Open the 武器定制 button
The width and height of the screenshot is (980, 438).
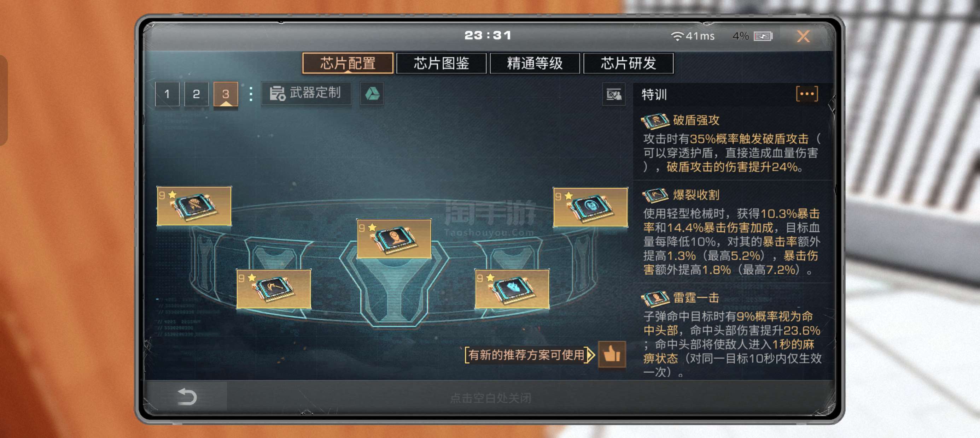pyautogui.click(x=306, y=93)
